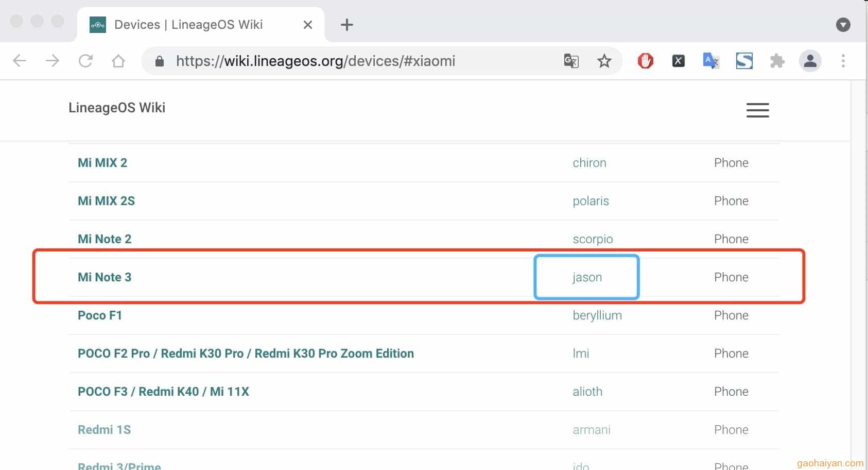This screenshot has height=470, width=868.
Task: Select Phone type in Mi MIX 2 row
Action: [x=731, y=162]
